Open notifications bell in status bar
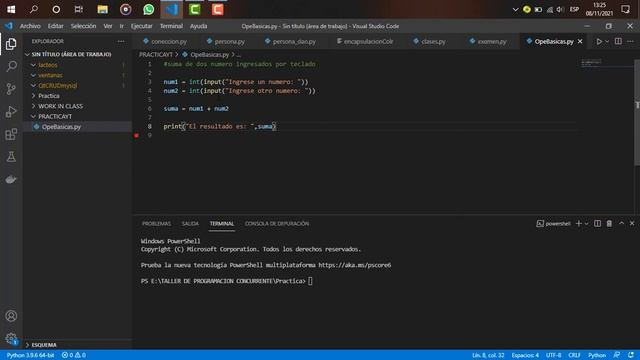The height and width of the screenshot is (360, 640). coord(631,355)
